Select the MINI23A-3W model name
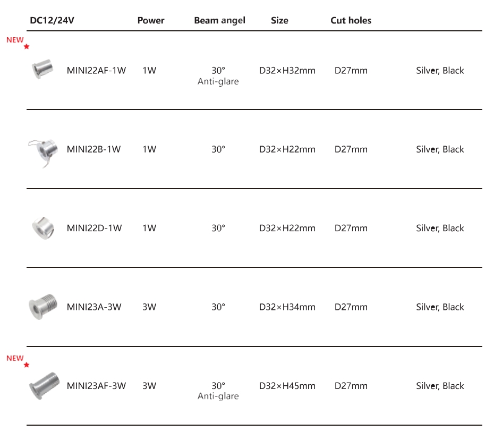The image size is (494, 448). point(94,307)
